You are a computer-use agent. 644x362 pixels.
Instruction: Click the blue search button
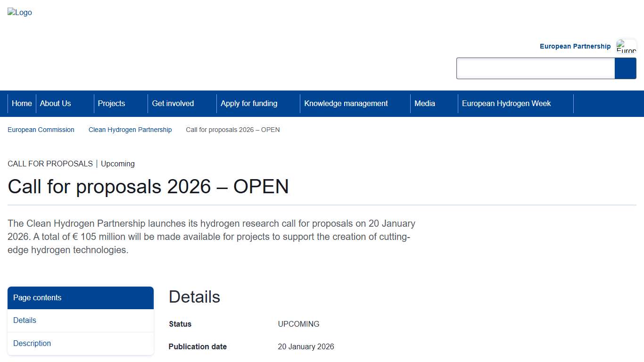click(626, 68)
